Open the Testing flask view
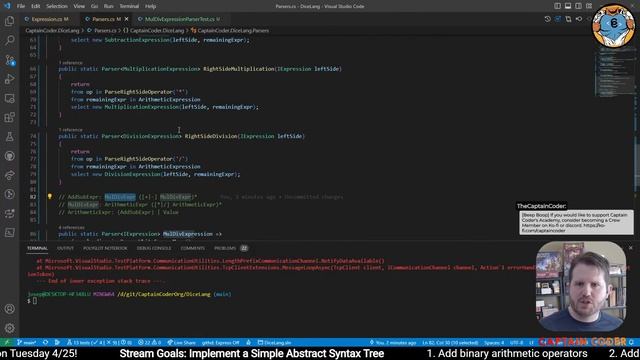 (9, 137)
